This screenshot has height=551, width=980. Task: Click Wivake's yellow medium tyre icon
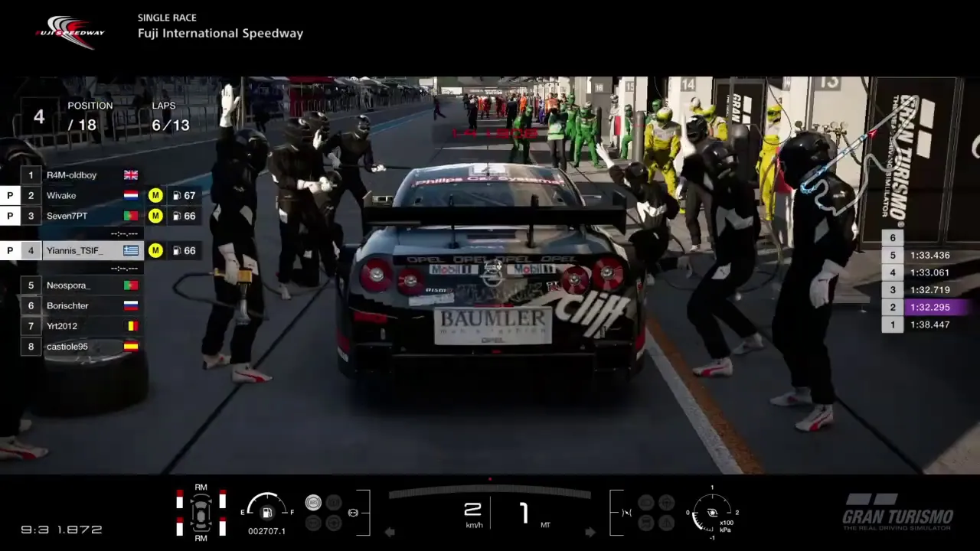coord(155,195)
